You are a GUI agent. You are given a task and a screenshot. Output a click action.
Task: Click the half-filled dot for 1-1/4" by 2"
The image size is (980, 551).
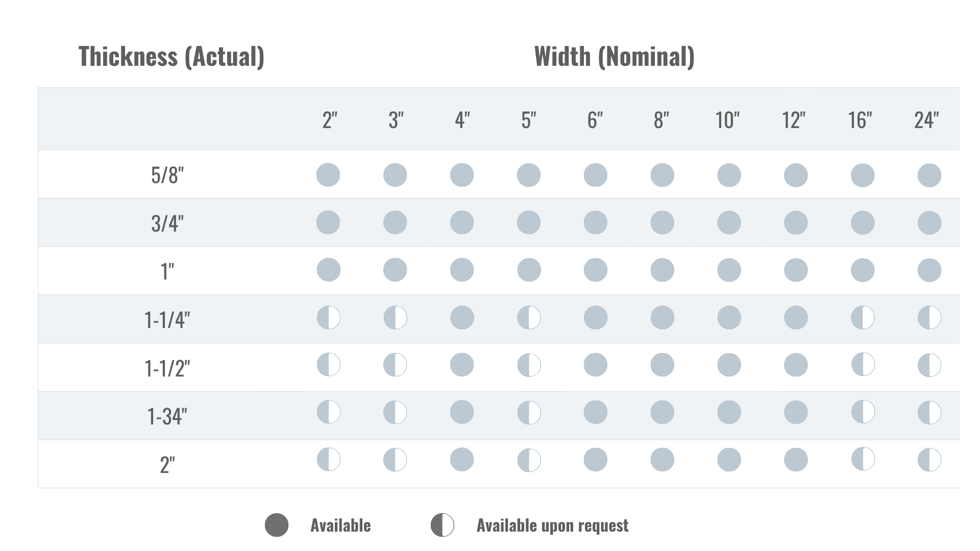pos(328,318)
